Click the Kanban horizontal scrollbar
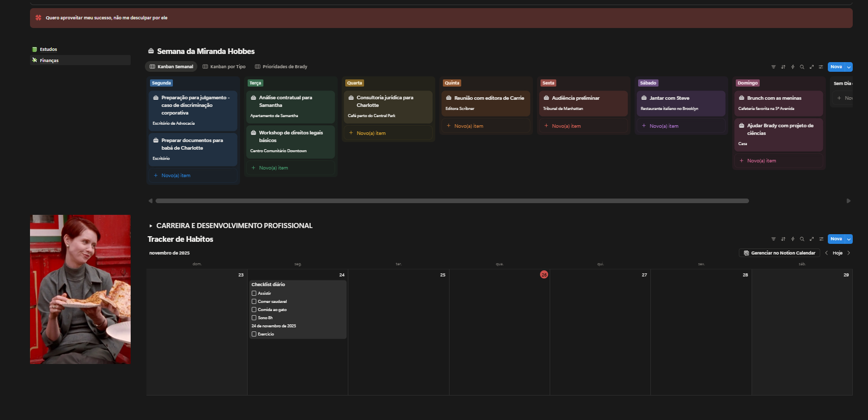 [452, 201]
